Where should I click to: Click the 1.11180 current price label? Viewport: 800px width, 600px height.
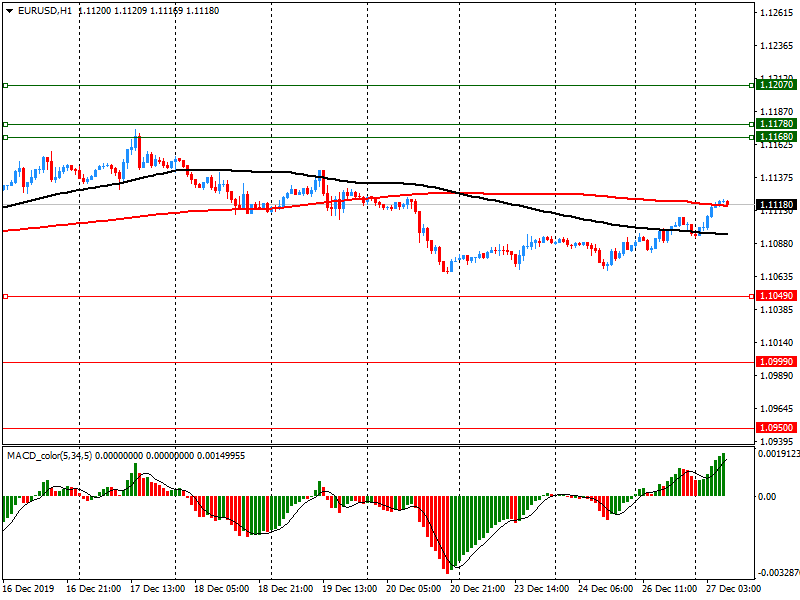click(x=776, y=205)
